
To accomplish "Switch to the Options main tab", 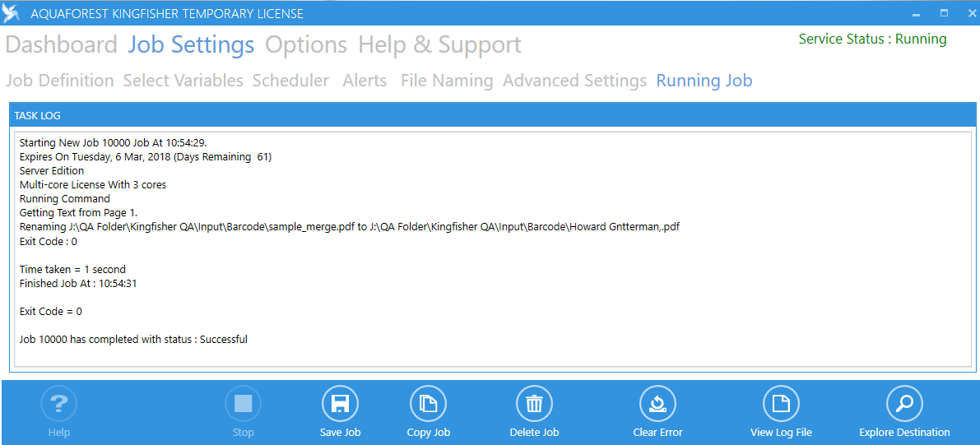I will [x=306, y=45].
